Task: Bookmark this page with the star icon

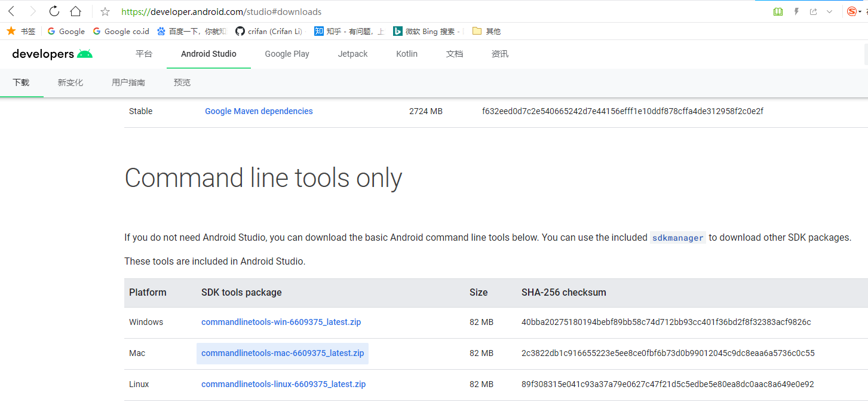Action: [105, 11]
